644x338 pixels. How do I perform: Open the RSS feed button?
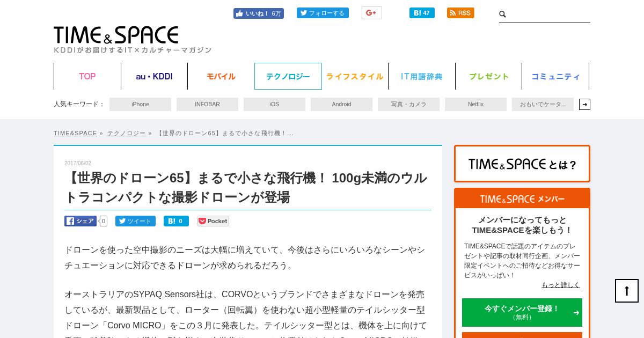(x=460, y=13)
